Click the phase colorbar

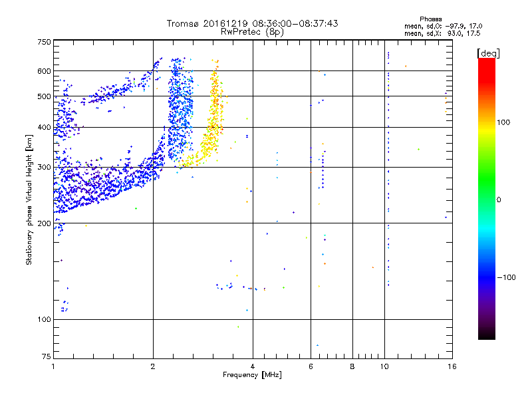click(487, 198)
